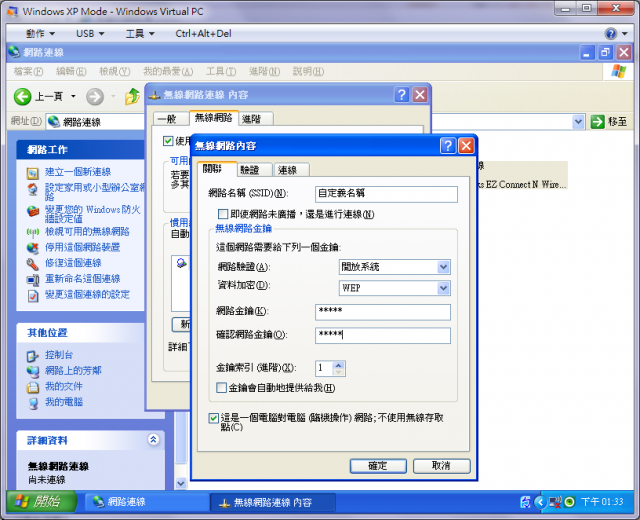Open the 網路驗證 dropdown
The image size is (640, 520).
tap(443, 267)
